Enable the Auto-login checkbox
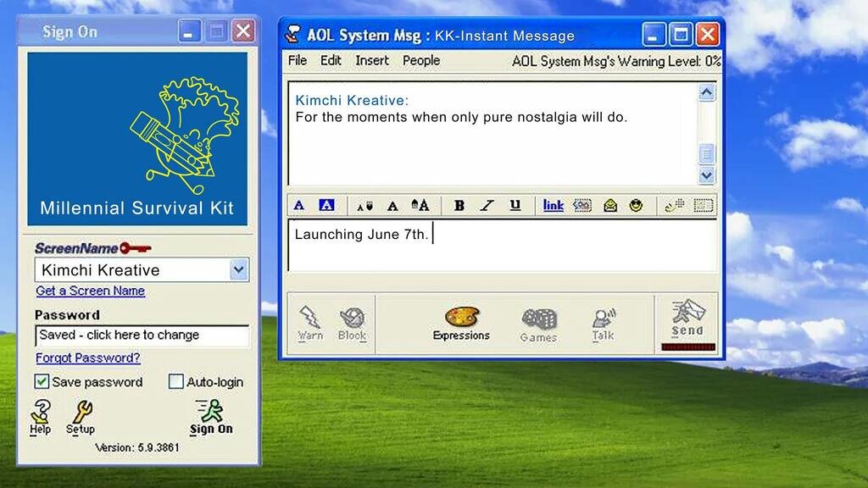This screenshot has width=868, height=488. (176, 382)
